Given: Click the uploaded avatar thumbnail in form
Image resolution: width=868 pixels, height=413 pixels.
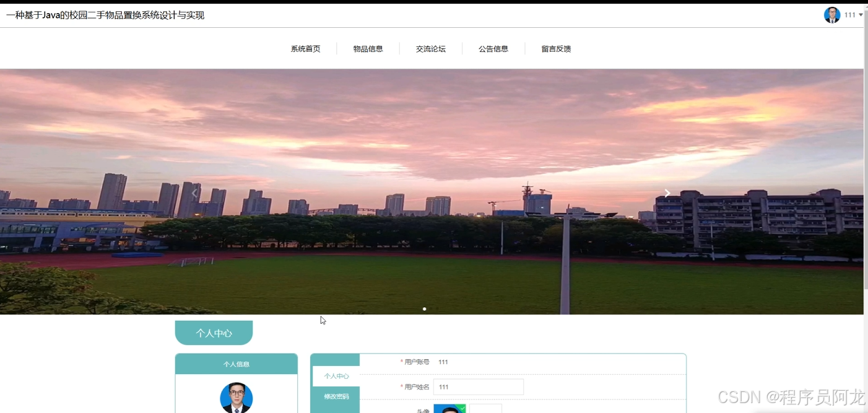Looking at the screenshot, I should tap(449, 409).
